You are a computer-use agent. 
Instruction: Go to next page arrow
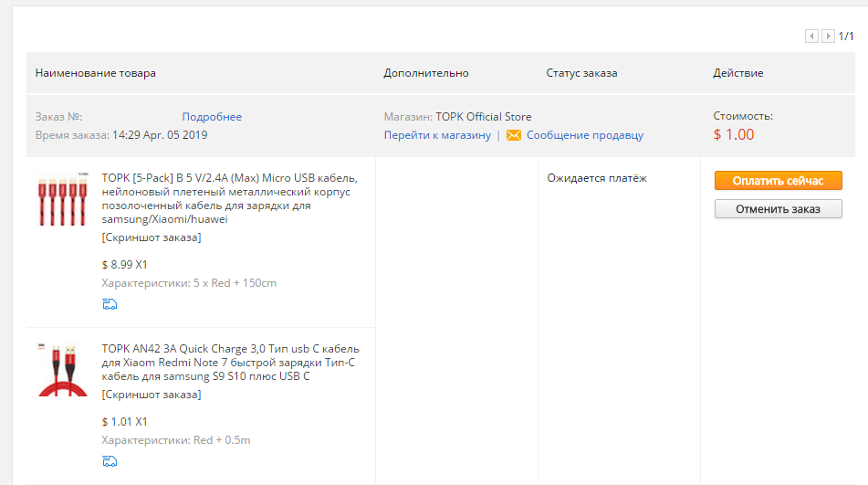coord(828,36)
